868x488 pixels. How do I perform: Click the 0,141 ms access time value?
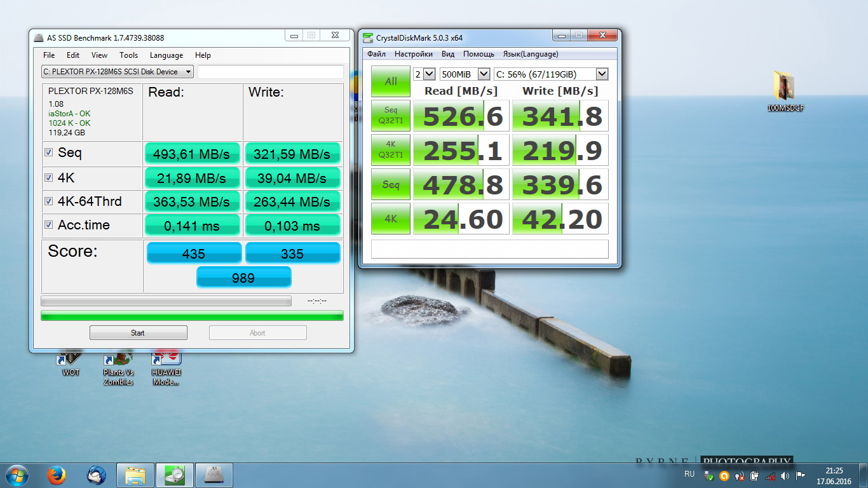[193, 226]
